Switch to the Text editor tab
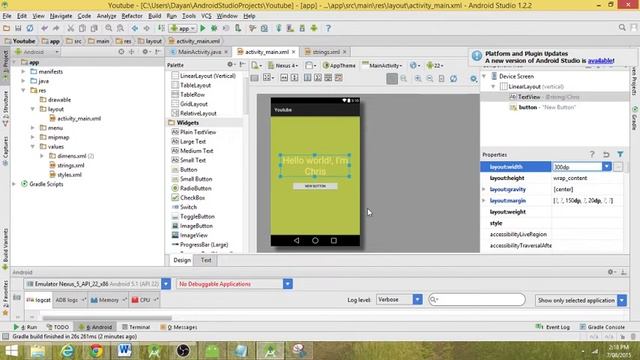Screen dimensions: 640x360 (206, 260)
